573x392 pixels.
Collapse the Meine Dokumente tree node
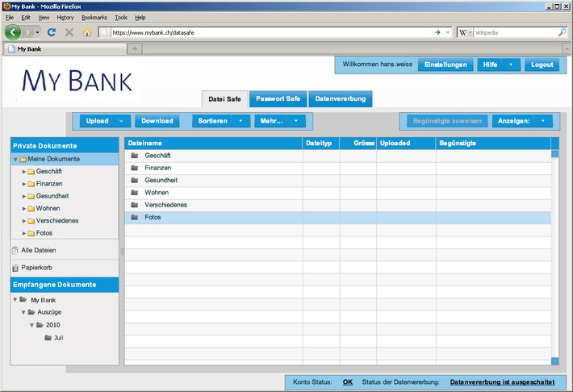tap(15, 159)
